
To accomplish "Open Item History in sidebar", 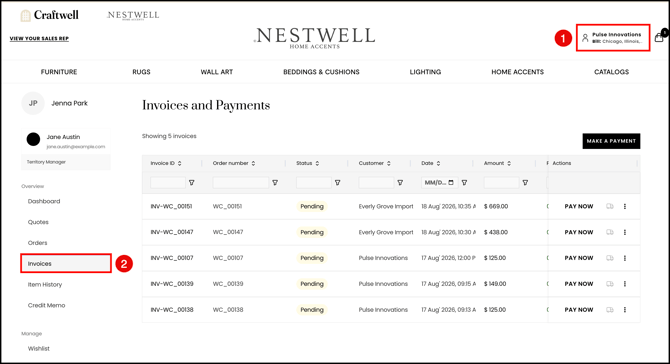I will pyautogui.click(x=45, y=285).
